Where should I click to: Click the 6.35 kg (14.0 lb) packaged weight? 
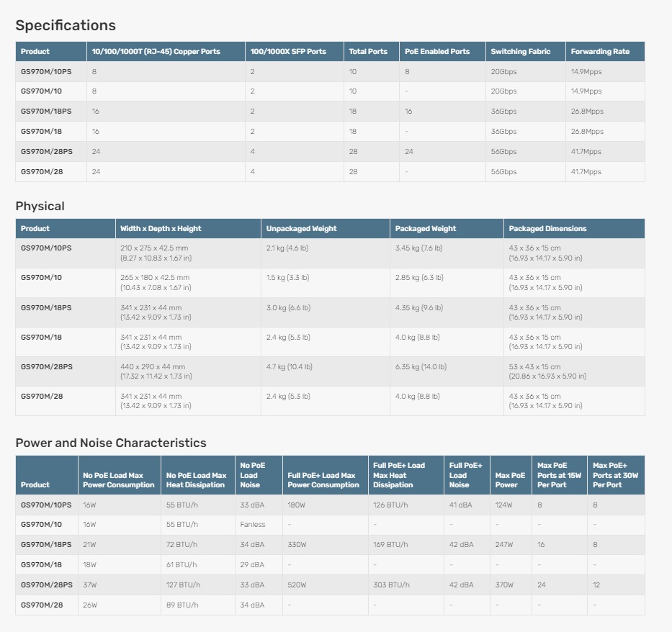[x=421, y=366]
